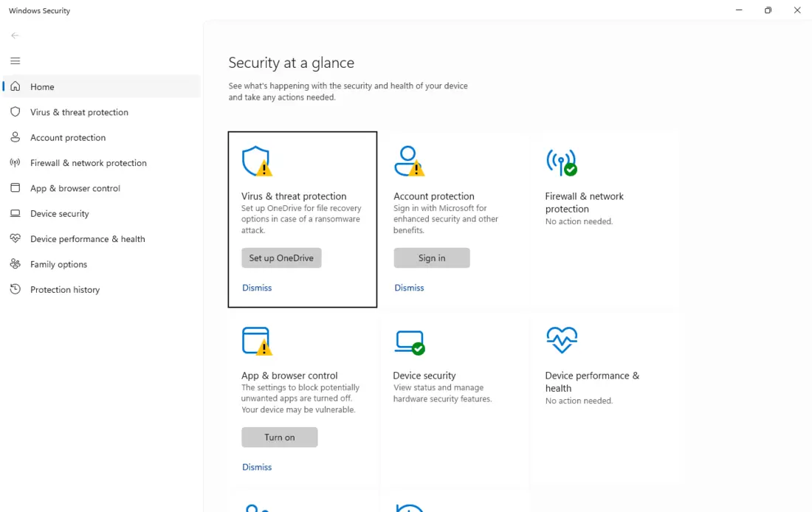Click the back arrow icon
Viewport: 812px width, 512px height.
(x=15, y=35)
